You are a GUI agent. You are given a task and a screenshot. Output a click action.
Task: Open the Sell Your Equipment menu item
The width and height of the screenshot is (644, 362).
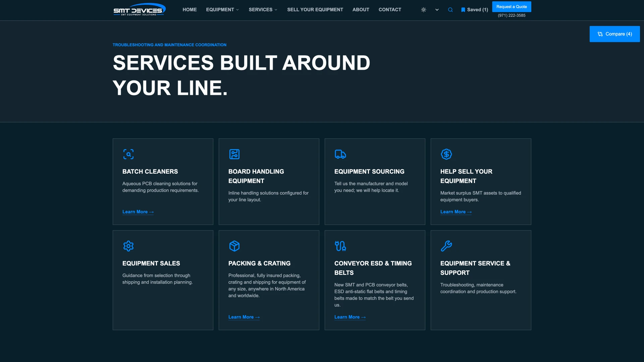(x=315, y=10)
